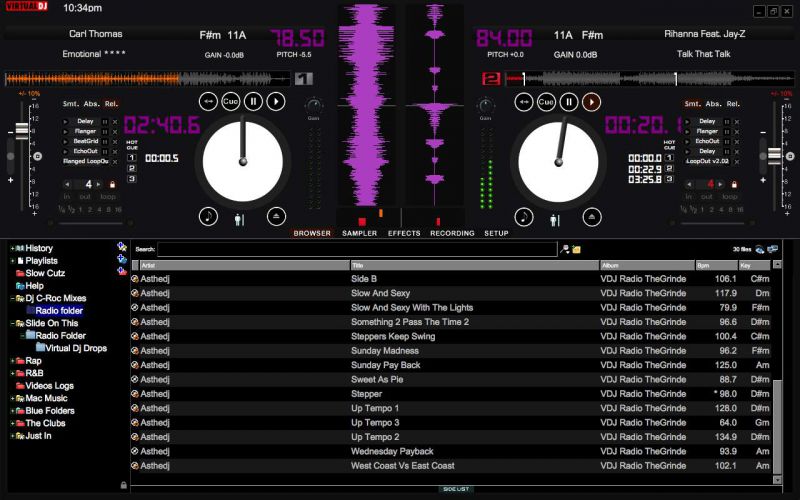Click the headphone cue figure icon on deck 1
The width and height of the screenshot is (800, 500).
coord(239,219)
